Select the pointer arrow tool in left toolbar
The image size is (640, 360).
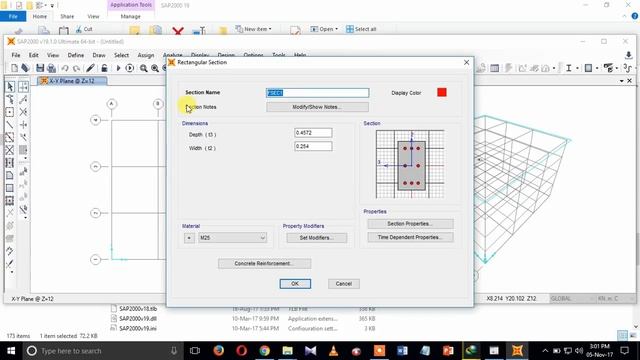pyautogui.click(x=10, y=87)
